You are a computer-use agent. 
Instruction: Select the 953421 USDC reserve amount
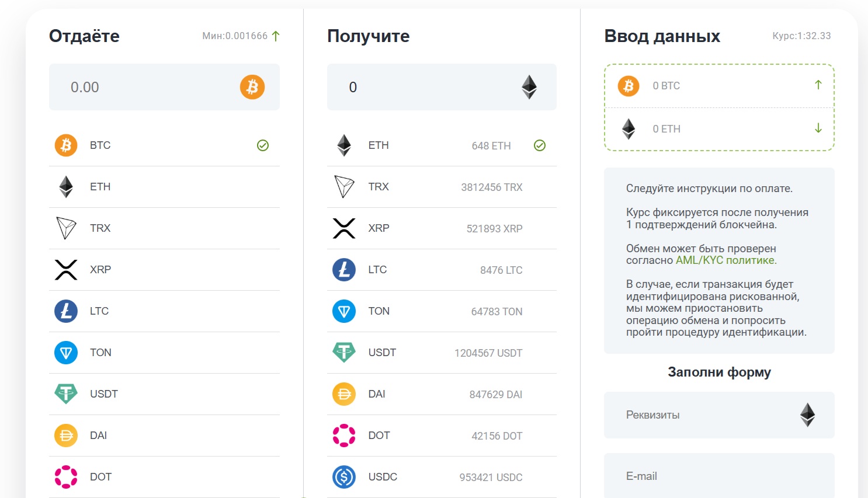pos(491,478)
